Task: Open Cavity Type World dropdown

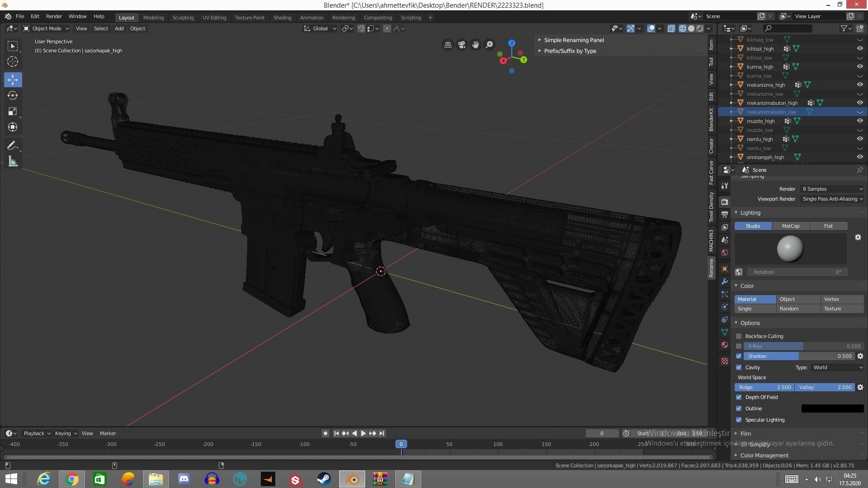Action: (x=837, y=367)
